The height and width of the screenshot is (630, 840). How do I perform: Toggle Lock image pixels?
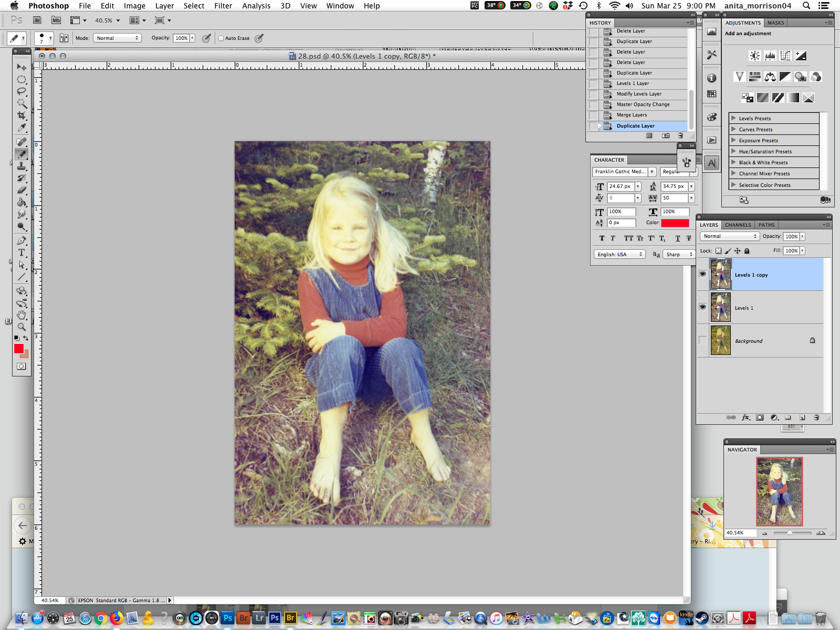point(728,251)
